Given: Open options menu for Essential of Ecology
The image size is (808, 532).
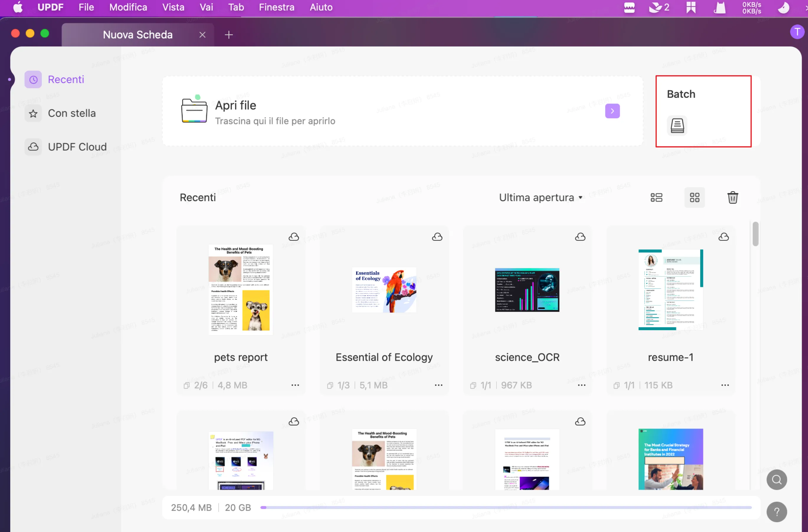Looking at the screenshot, I should pyautogui.click(x=438, y=385).
